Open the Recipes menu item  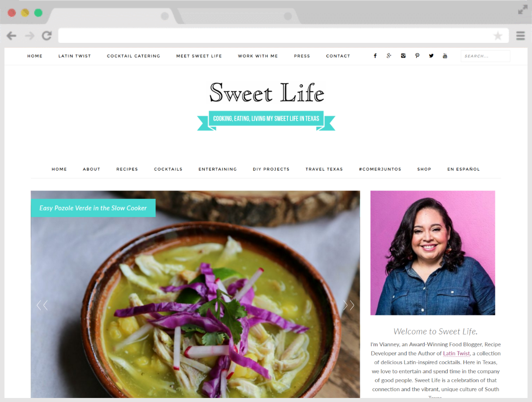pyautogui.click(x=127, y=169)
